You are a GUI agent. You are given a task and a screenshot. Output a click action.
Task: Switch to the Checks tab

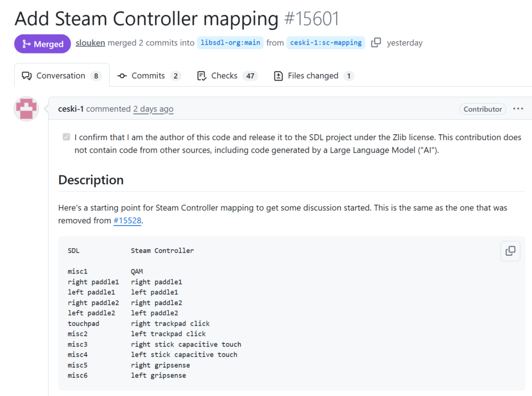[227, 76]
